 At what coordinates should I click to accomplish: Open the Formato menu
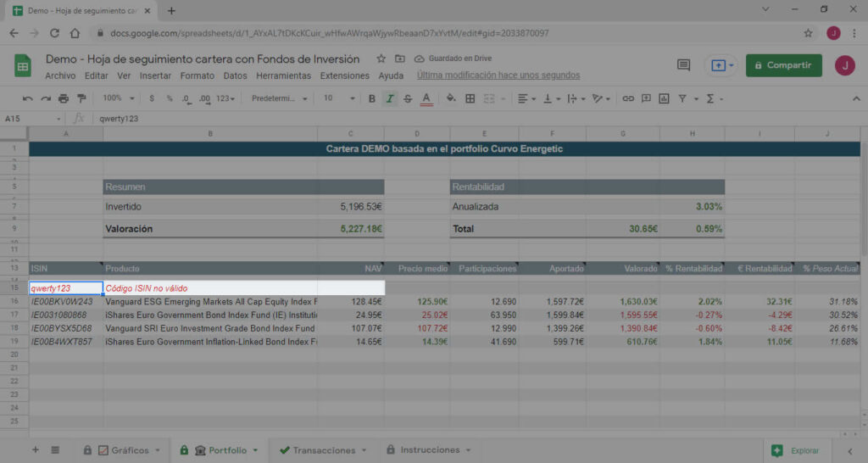[197, 75]
